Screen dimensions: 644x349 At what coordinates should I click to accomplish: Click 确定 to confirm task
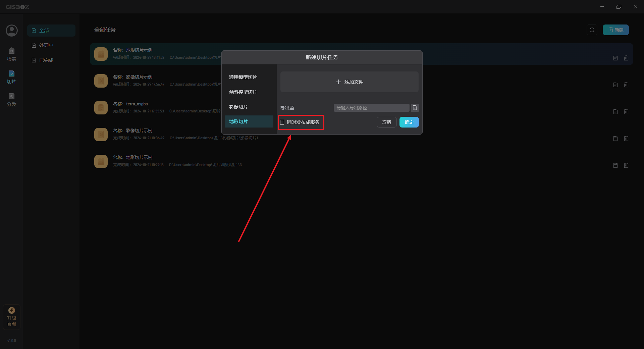[409, 122]
